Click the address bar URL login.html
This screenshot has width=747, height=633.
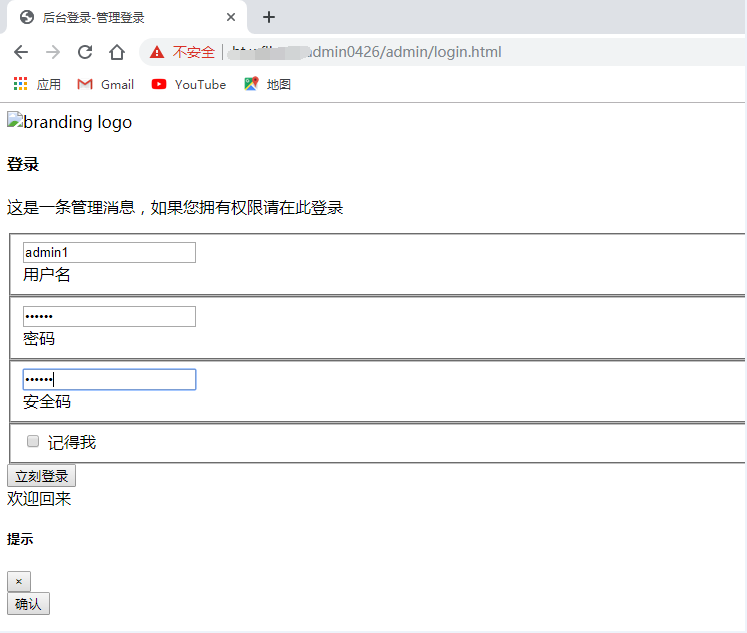pyautogui.click(x=364, y=52)
